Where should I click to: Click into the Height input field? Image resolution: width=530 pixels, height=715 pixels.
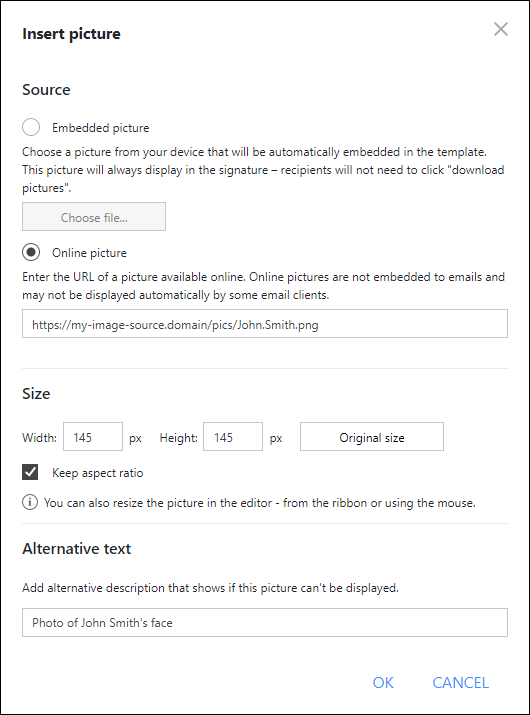pyautogui.click(x=233, y=437)
